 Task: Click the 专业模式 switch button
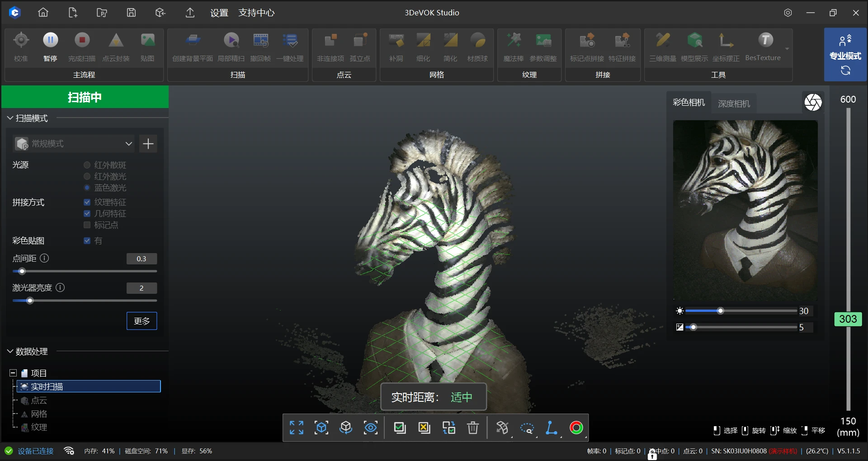pos(845,55)
